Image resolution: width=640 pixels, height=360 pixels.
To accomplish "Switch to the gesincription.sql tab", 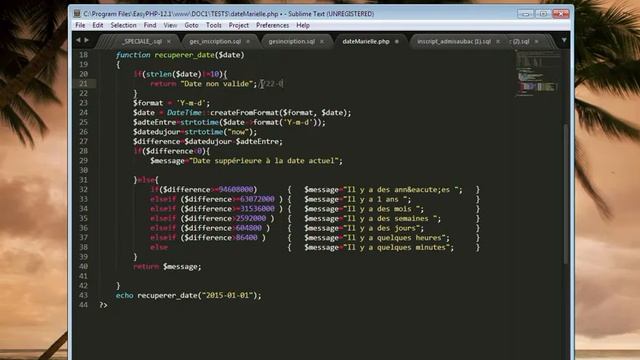I will tap(291, 41).
